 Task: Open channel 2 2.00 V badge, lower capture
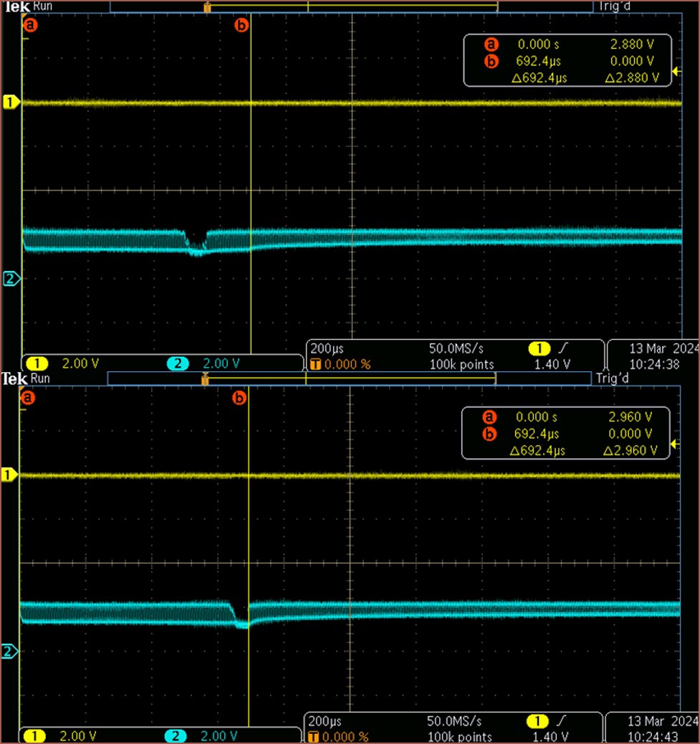(x=206, y=736)
